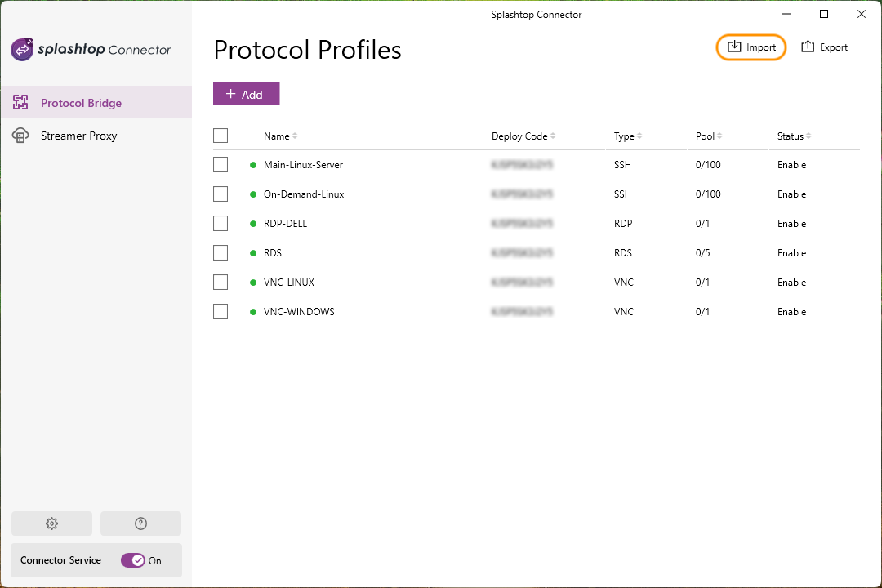Viewport: 882px width, 588px height.
Task: Check the Main-Linux-Server row checkbox
Action: click(x=220, y=165)
